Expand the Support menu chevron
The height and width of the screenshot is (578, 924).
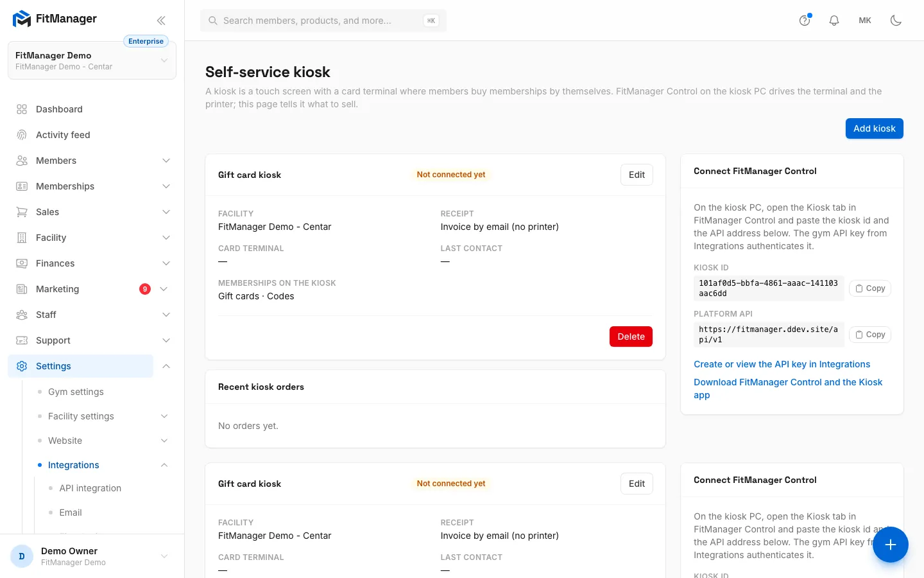pyautogui.click(x=166, y=340)
